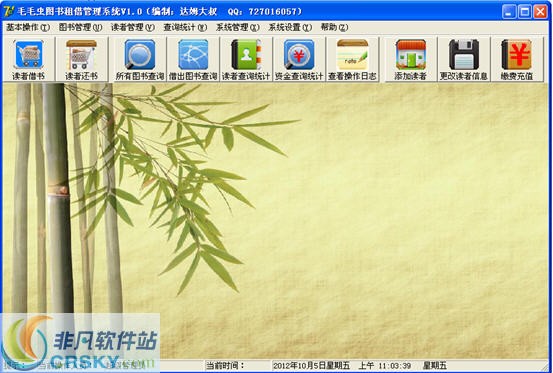Open the 读者管理(V) menu
553x373 pixels.
(x=133, y=27)
